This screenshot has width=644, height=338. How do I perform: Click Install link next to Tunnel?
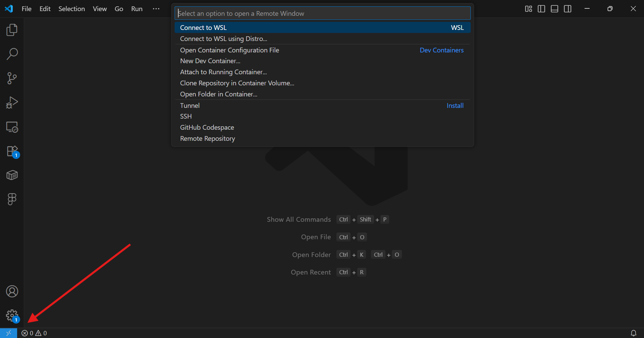(x=455, y=105)
